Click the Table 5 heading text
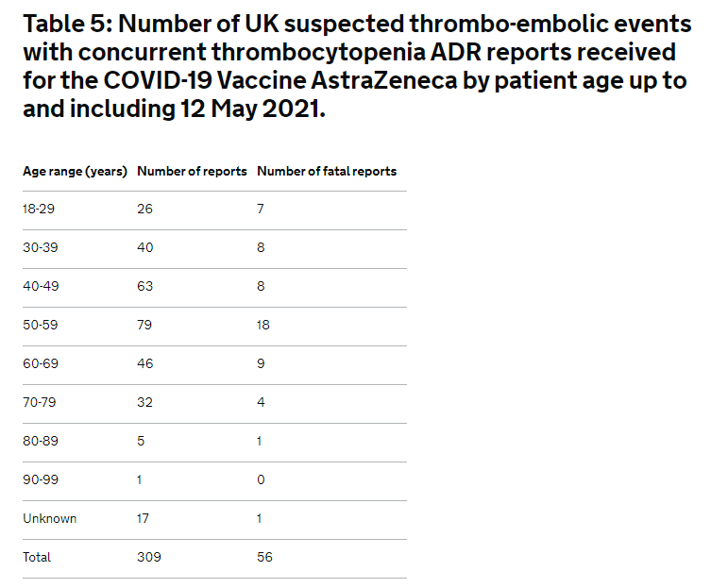 pos(357,66)
